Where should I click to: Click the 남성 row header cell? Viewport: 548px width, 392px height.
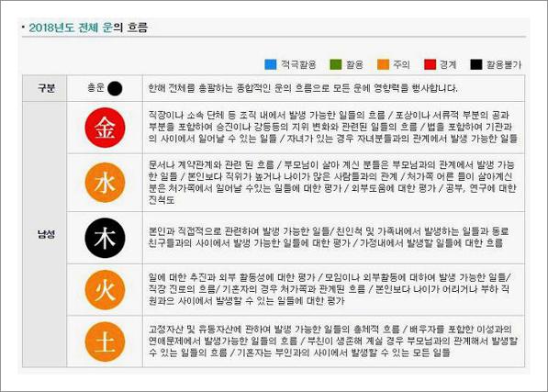click(44, 234)
